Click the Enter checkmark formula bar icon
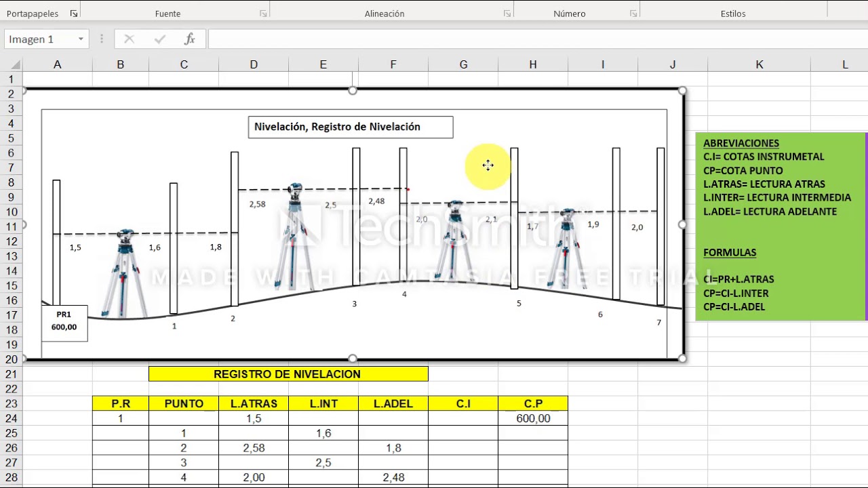This screenshot has height=488, width=868. tap(159, 39)
